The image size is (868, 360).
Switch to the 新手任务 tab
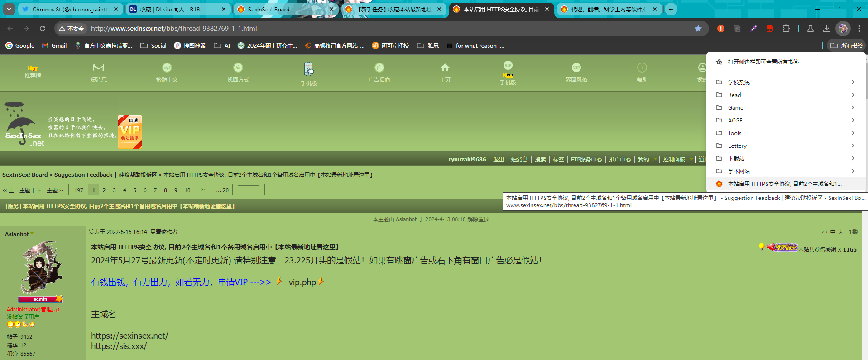[393, 9]
